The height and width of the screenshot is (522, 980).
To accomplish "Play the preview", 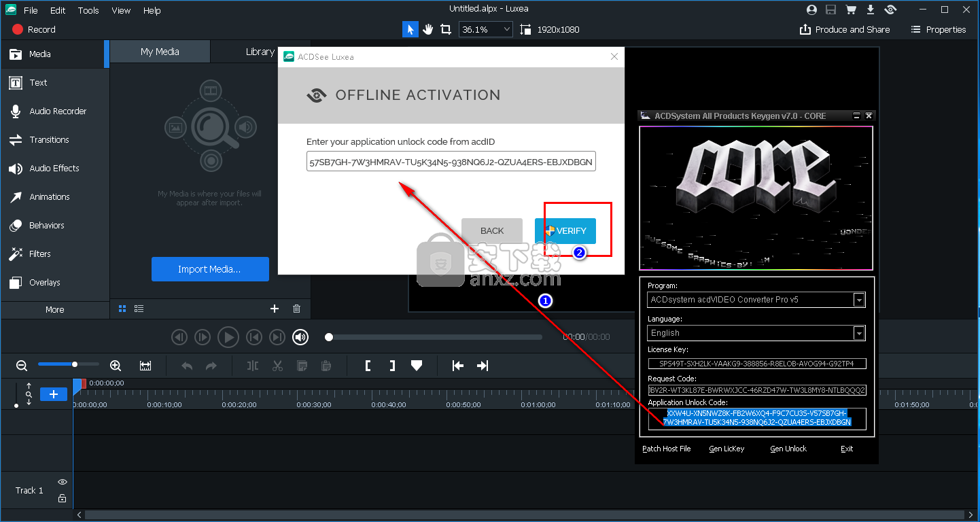I will click(x=228, y=336).
